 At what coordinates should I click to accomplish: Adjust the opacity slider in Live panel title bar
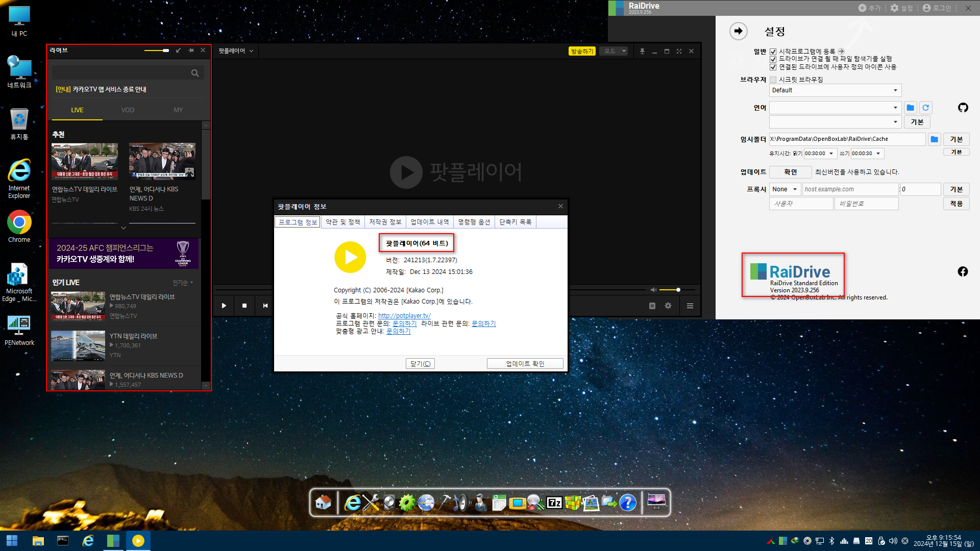[x=157, y=51]
